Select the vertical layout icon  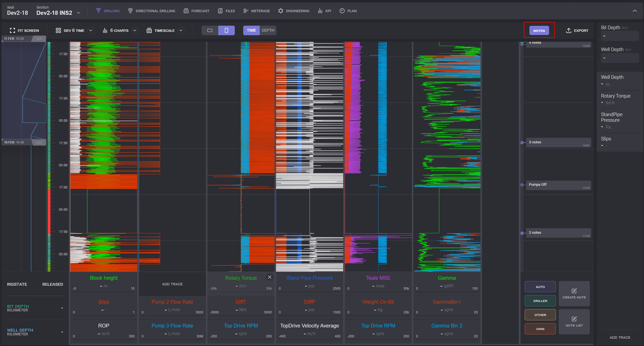pos(226,31)
